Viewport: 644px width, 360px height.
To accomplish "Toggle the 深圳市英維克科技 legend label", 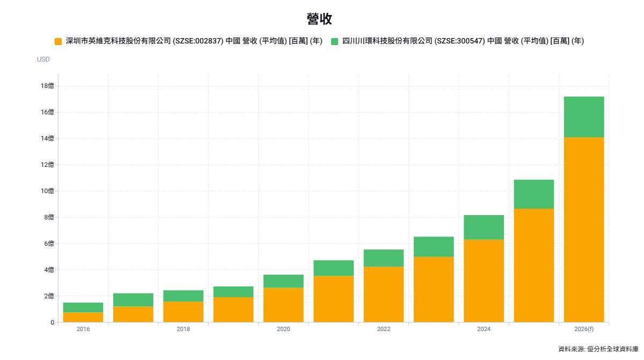I will point(194,41).
